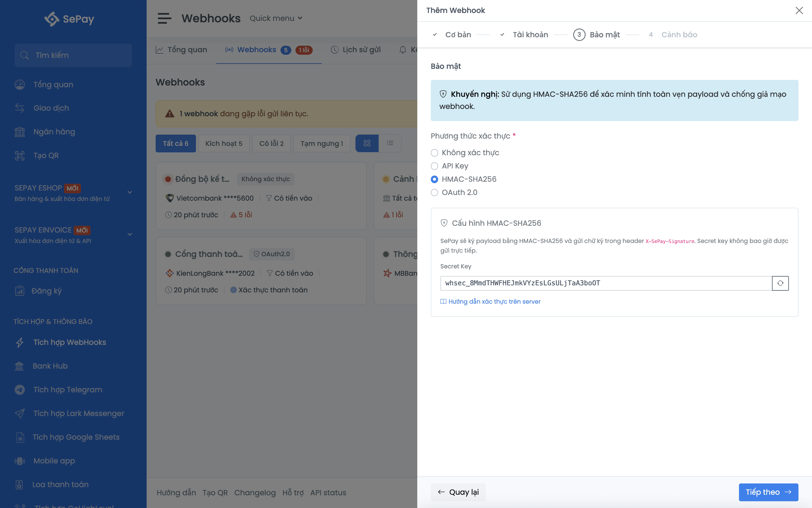The image size is (812, 508).
Task: Click the red status dot on Đồng bộ kế t... card
Action: [168, 179]
